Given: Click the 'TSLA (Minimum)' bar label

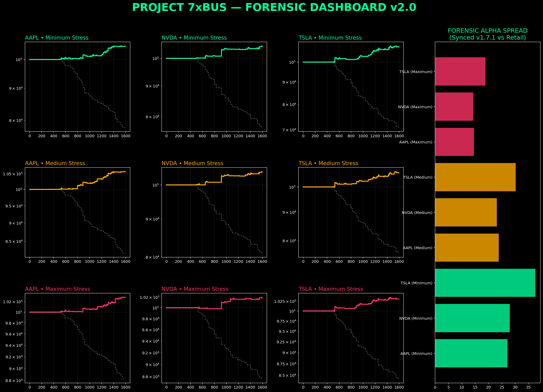Looking at the screenshot, I should point(416,283).
